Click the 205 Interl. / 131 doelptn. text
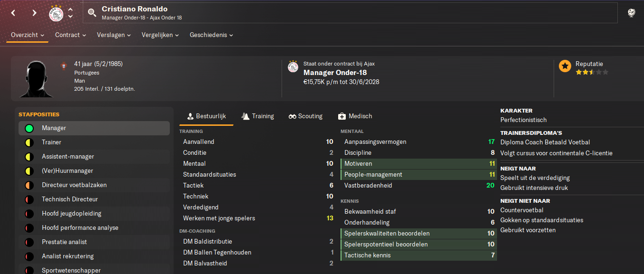The image size is (644, 274). [x=105, y=89]
